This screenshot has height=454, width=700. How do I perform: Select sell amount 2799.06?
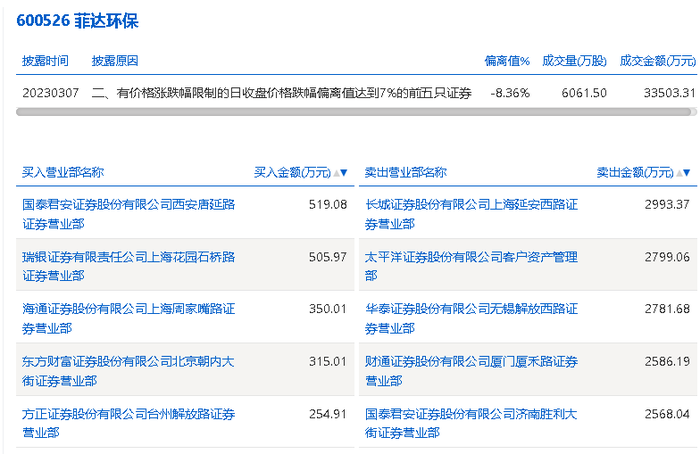(x=667, y=257)
